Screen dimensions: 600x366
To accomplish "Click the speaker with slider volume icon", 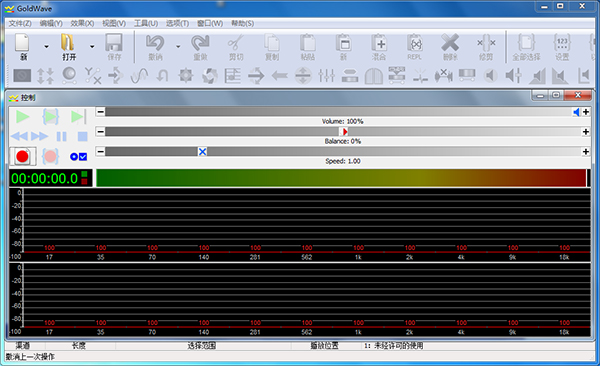I will click(x=514, y=75).
